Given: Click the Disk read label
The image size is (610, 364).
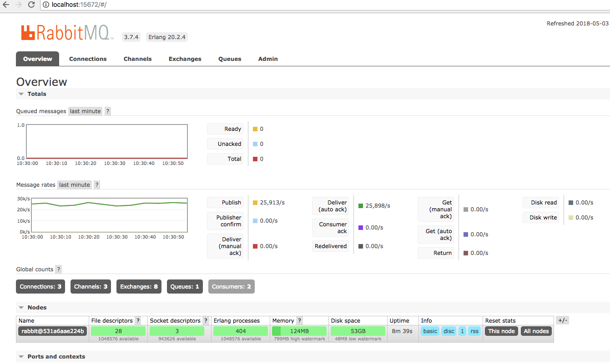Looking at the screenshot, I should pos(541,202).
